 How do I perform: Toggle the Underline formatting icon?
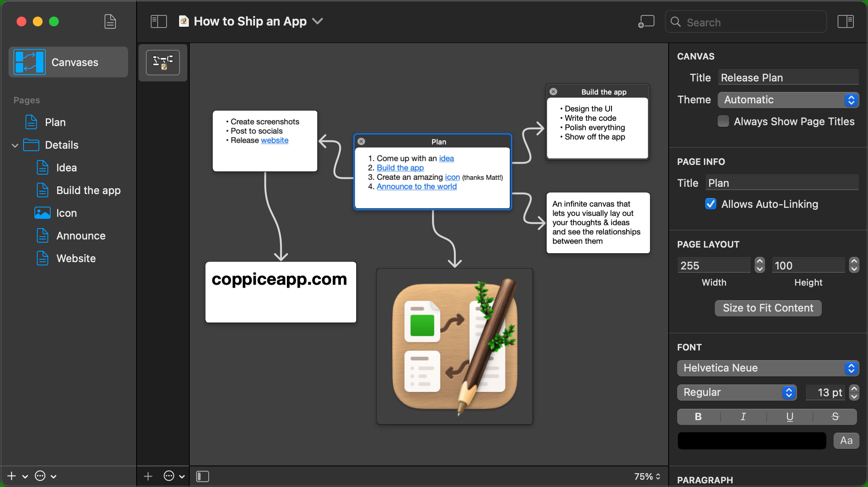click(789, 417)
